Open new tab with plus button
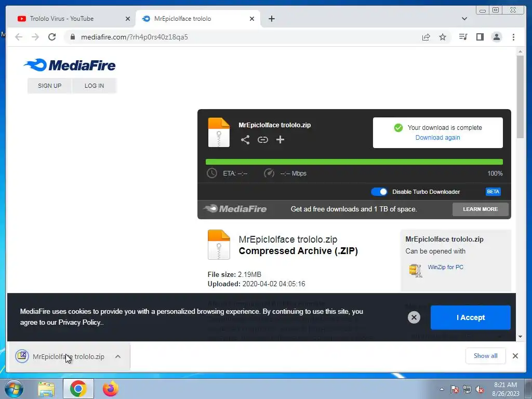This screenshot has width=532, height=399. [x=271, y=19]
